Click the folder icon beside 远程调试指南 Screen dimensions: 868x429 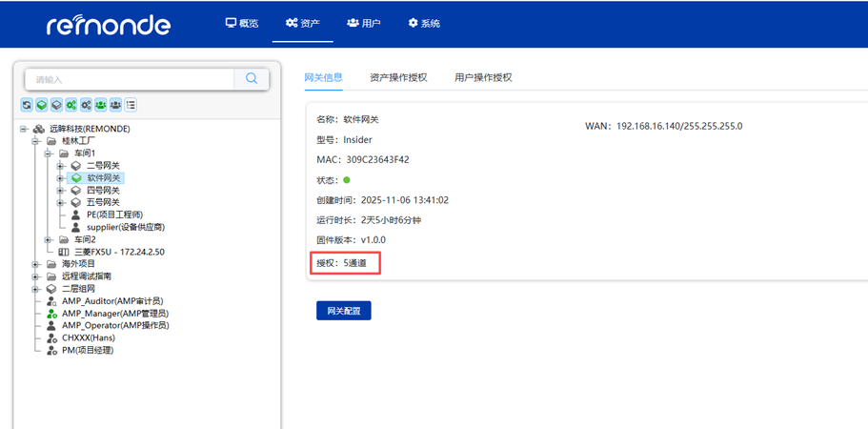click(51, 276)
